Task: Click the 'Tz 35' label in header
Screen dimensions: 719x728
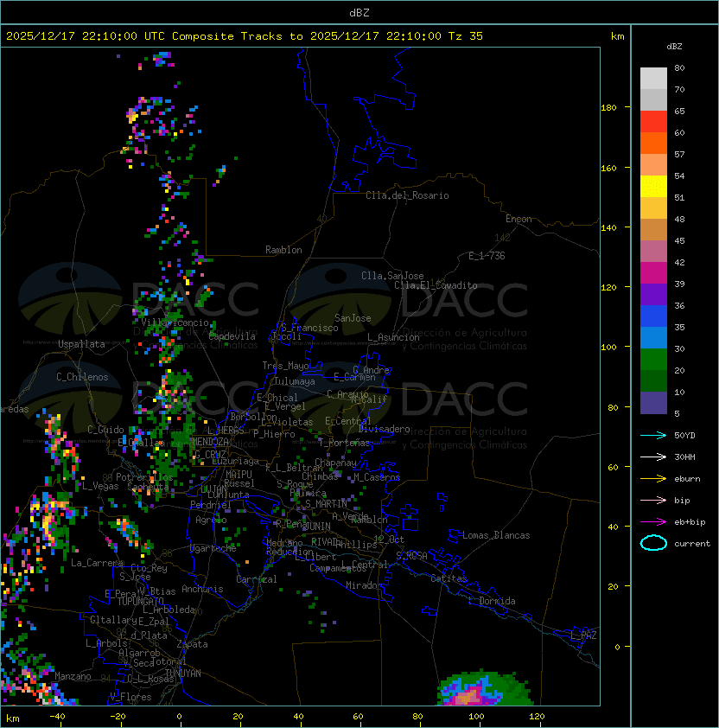Action: (465, 35)
